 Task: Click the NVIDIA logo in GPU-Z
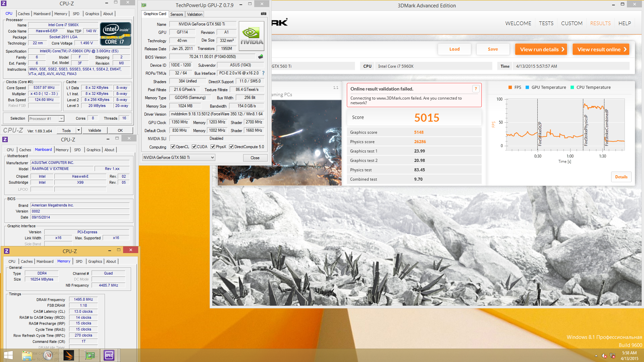tap(252, 36)
